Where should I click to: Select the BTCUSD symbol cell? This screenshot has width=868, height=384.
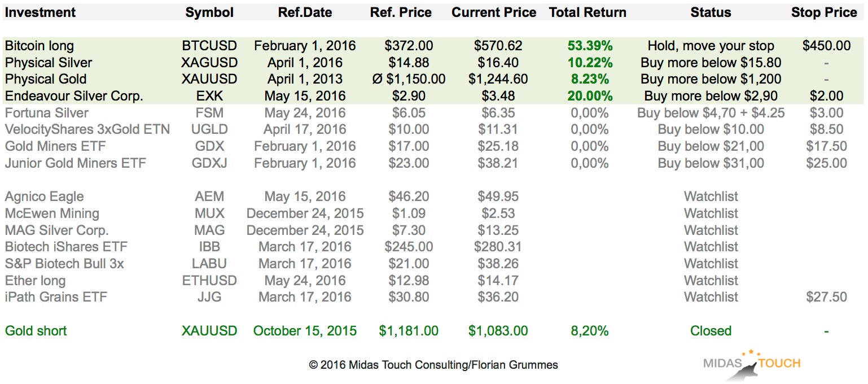[x=209, y=46]
